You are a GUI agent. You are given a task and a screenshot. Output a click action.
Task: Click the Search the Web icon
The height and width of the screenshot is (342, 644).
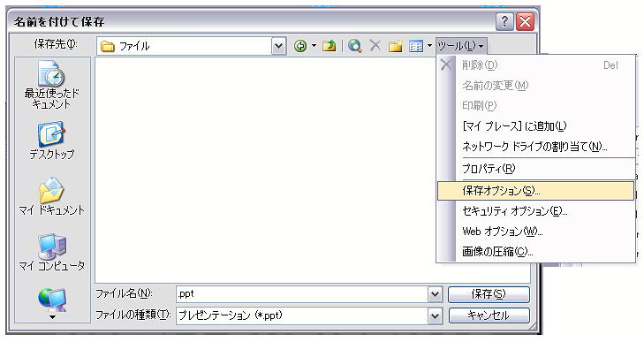point(354,46)
